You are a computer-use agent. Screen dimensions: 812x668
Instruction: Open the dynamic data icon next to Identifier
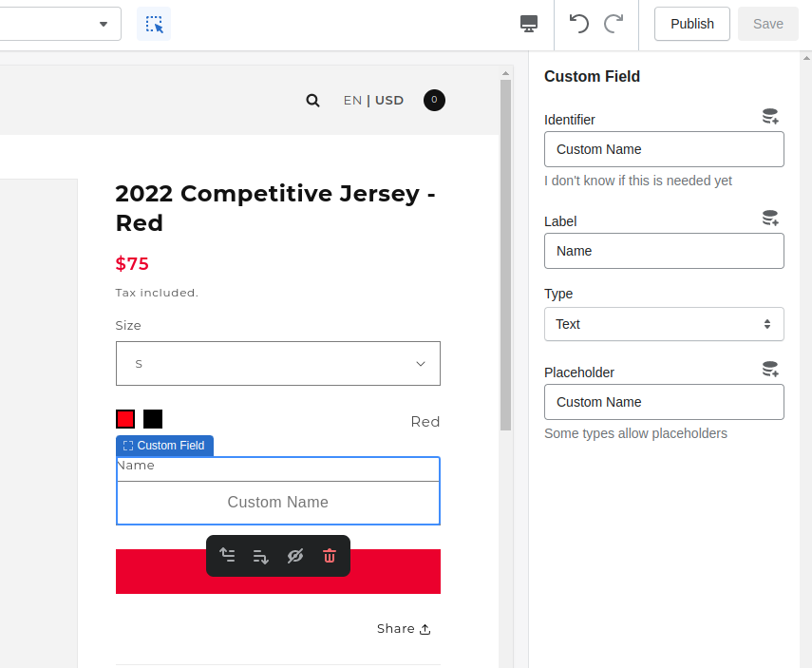pos(770,116)
